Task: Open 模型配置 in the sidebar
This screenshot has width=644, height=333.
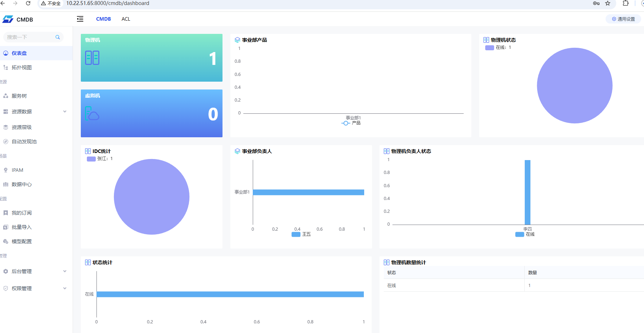Action: 36,241
